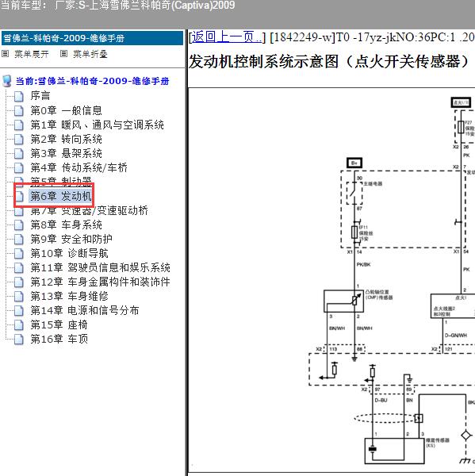The image size is (475, 476).
Task: Click document icon beside 第6章 发动机
Action: coord(19,197)
